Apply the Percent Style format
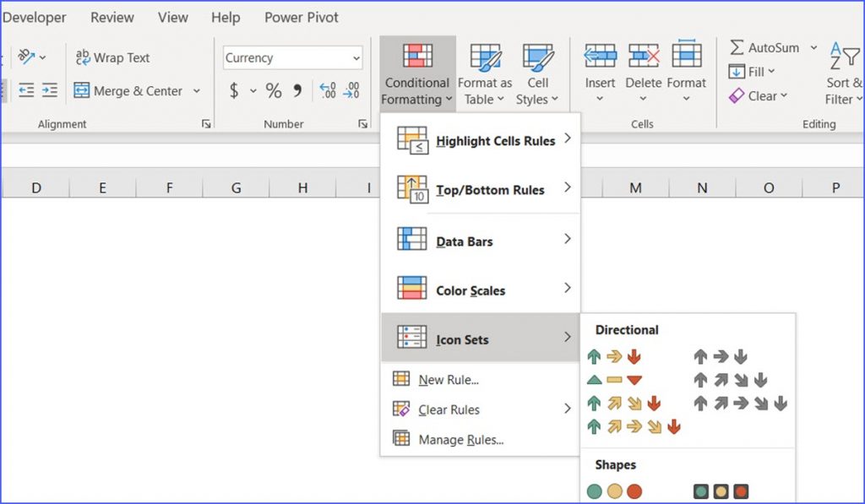The height and width of the screenshot is (504, 865). (274, 90)
